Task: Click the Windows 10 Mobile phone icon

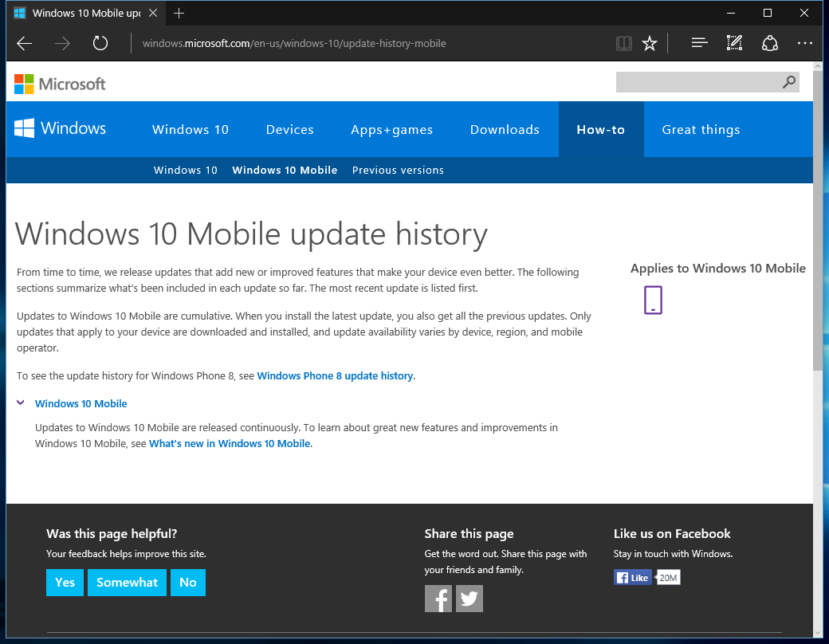Action: (x=653, y=300)
